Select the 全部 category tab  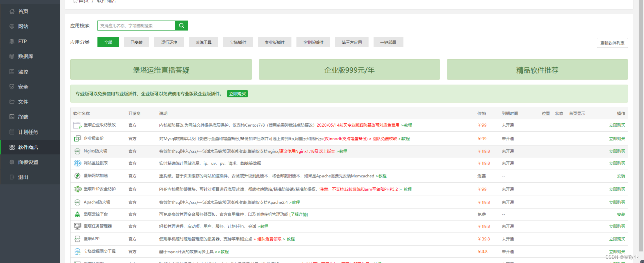(x=108, y=42)
